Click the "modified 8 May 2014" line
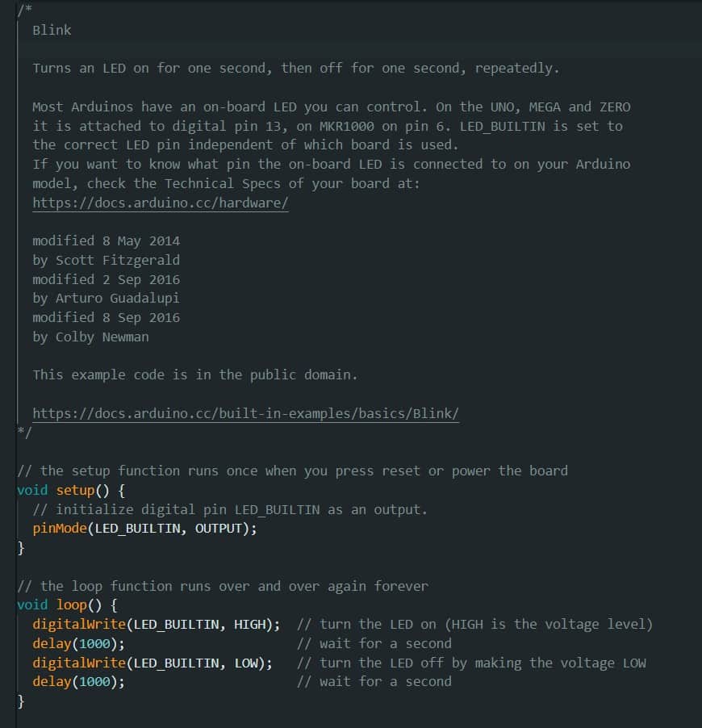This screenshot has width=702, height=728. pos(106,241)
